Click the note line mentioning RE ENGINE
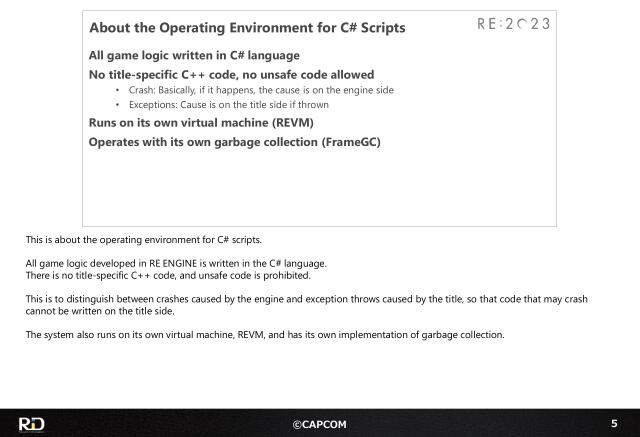 tap(176, 264)
